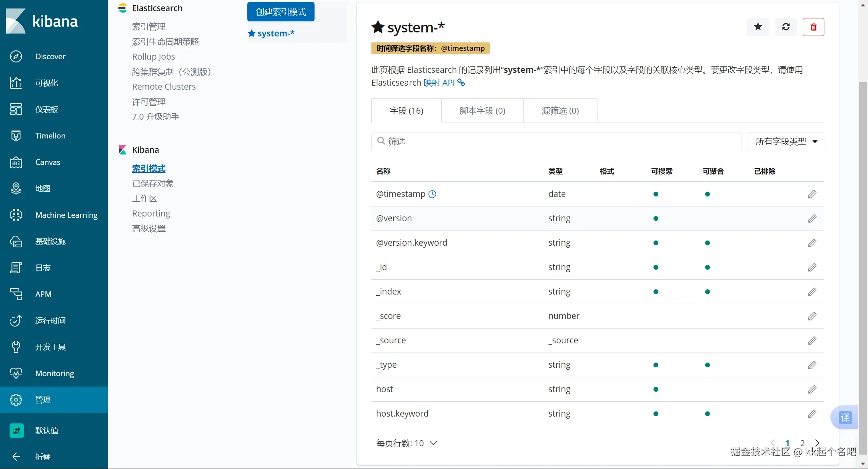Click the 筛选 filter search field
868x469 pixels.
[556, 142]
